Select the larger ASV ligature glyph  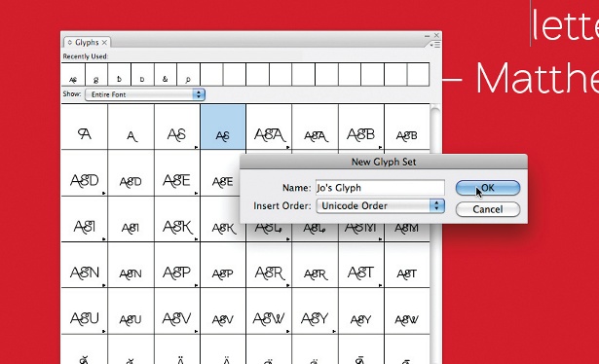[177, 311]
